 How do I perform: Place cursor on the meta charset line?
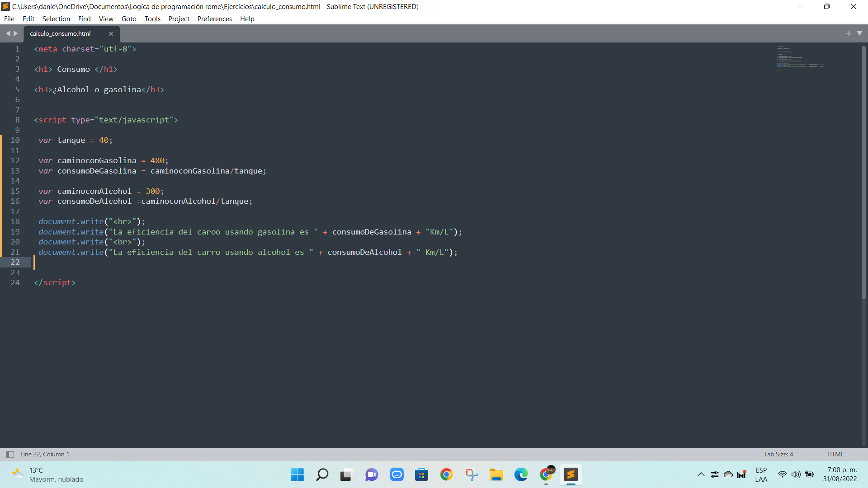[85, 49]
